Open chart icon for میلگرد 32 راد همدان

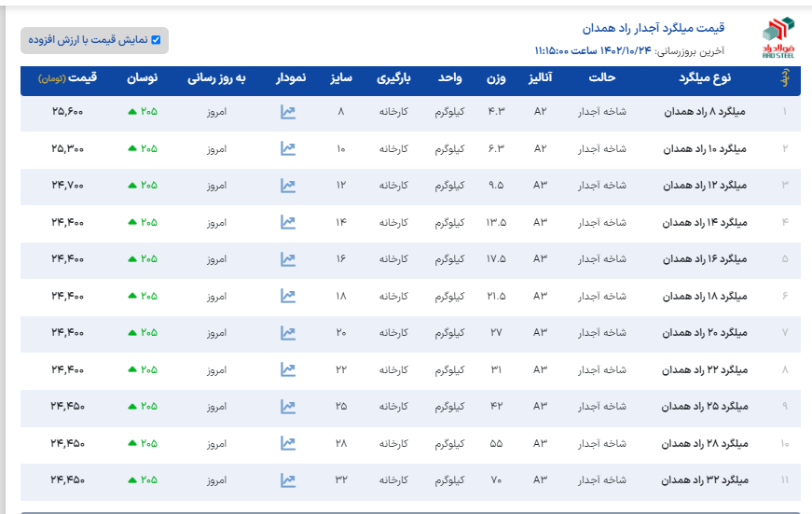click(x=288, y=480)
